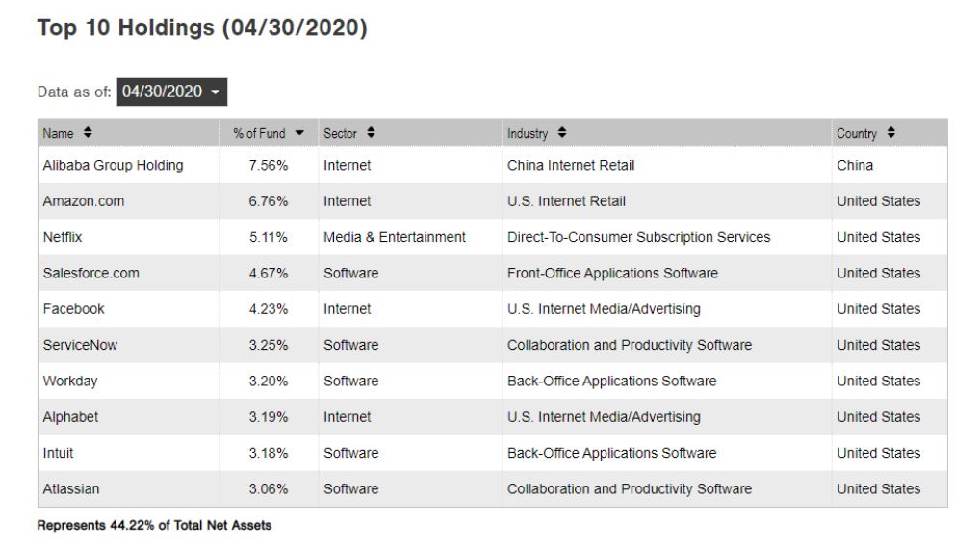980x553 pixels.
Task: Click the Alphabet holding name
Action: click(70, 417)
